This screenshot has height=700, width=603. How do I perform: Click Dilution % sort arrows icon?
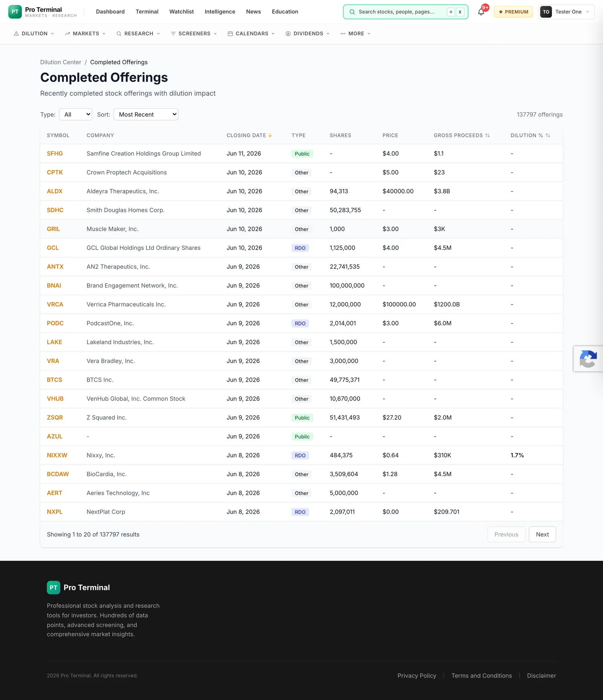tap(548, 135)
